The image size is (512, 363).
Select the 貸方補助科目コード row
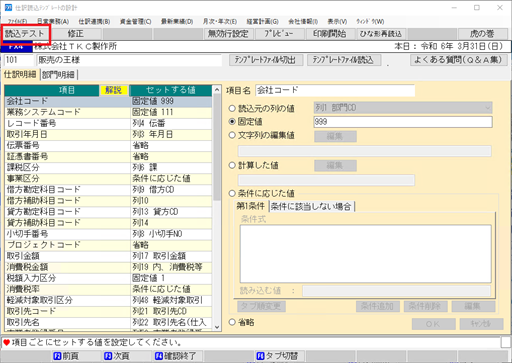[108, 223]
